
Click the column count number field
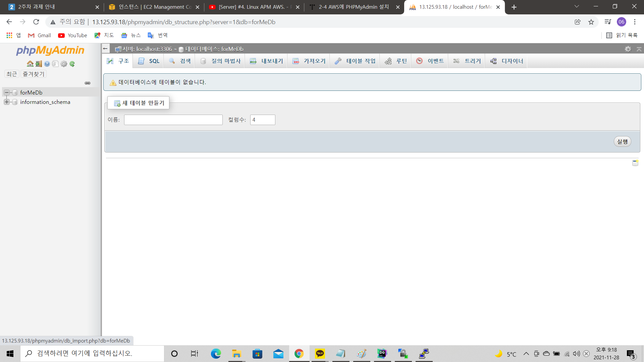[262, 120]
